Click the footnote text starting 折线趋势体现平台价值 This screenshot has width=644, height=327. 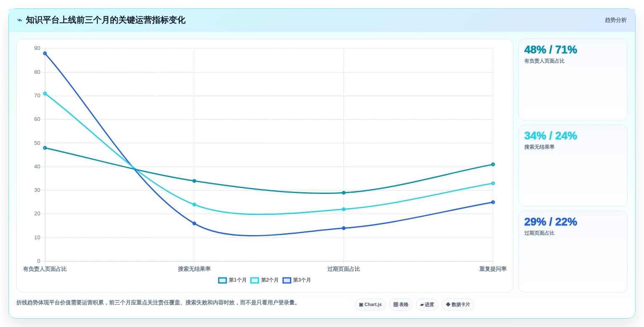click(x=158, y=303)
